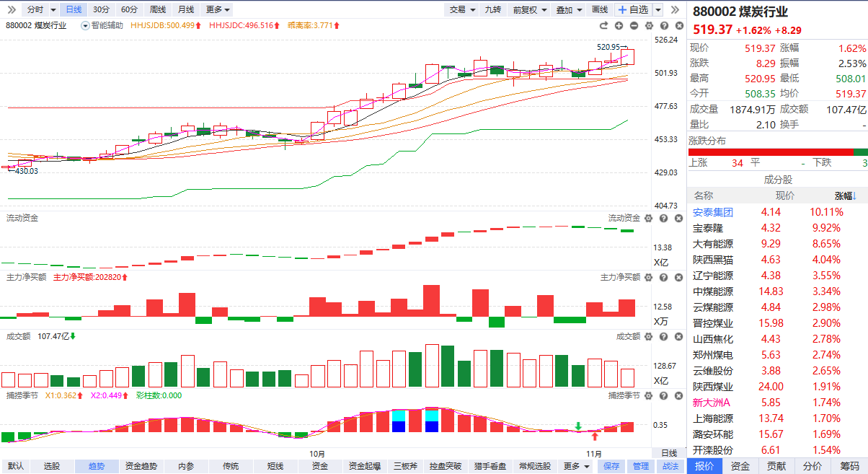868x474 pixels.
Task: Expand right panel with double chevron
Action: (675, 9)
